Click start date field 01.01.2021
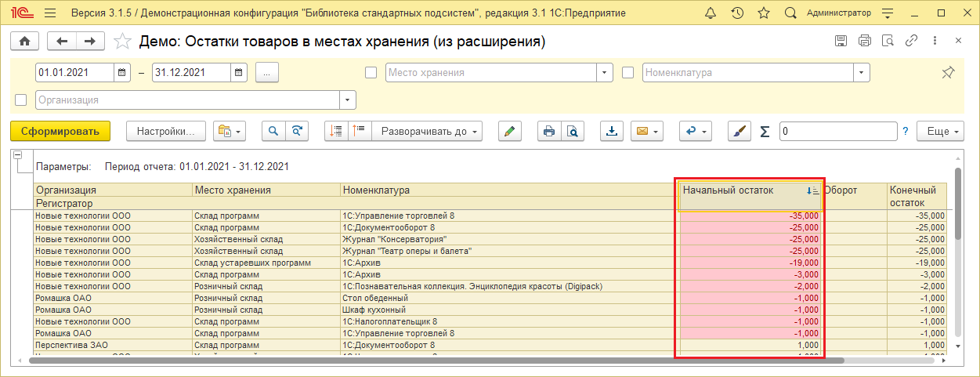Image resolution: width=980 pixels, height=377 pixels. (74, 72)
